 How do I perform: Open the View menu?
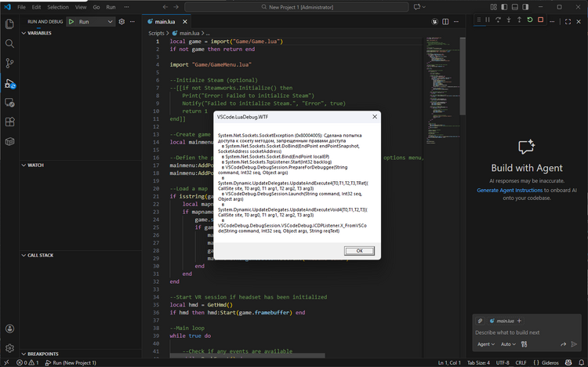pyautogui.click(x=81, y=7)
